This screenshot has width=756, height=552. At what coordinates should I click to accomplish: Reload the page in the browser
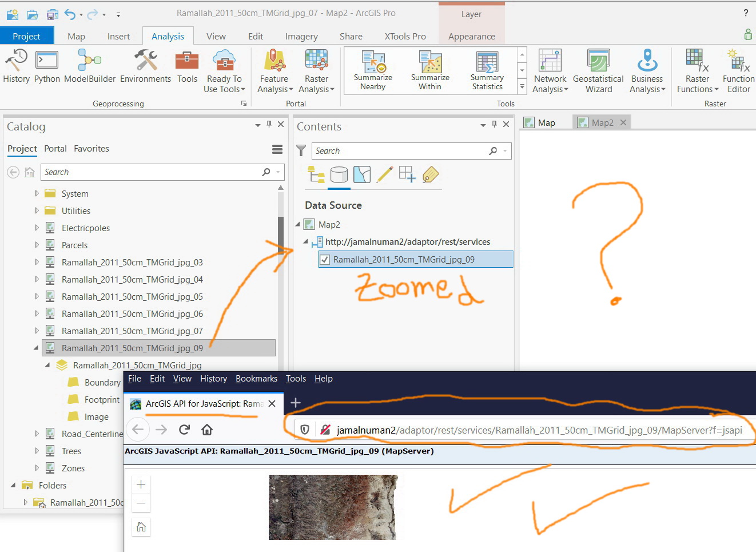click(184, 430)
